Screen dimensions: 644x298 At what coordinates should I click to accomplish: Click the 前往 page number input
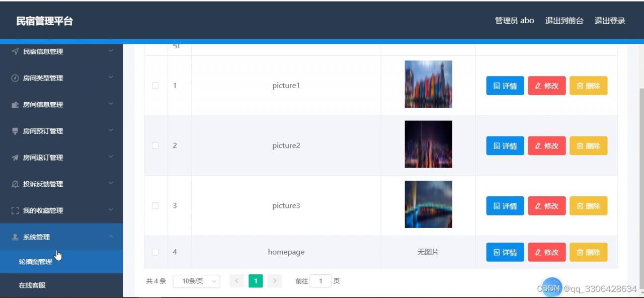(x=320, y=281)
